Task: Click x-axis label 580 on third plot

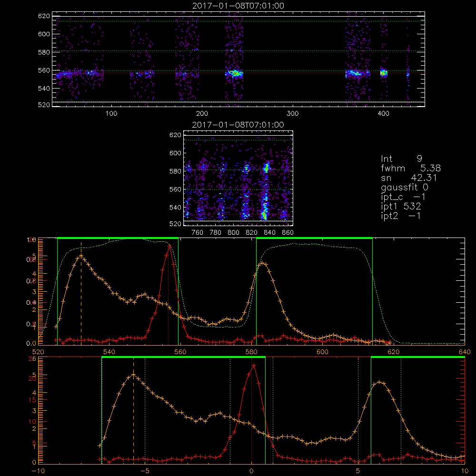Action: (x=251, y=352)
